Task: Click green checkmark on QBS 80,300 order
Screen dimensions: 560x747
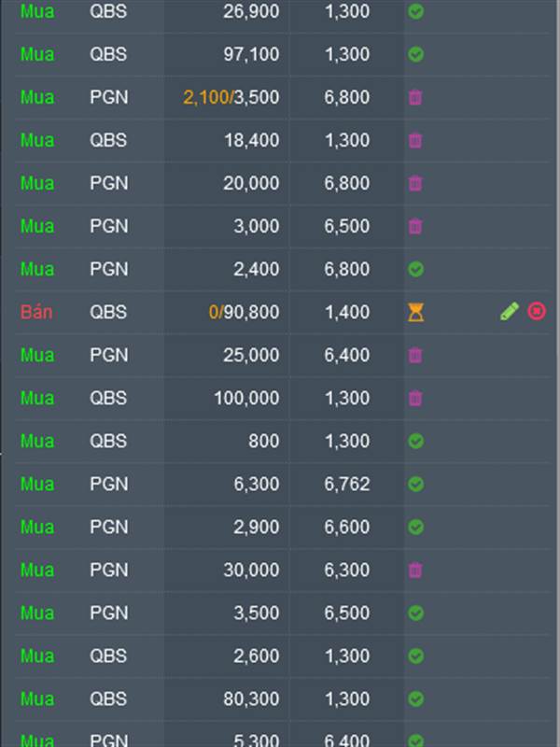Action: click(x=415, y=698)
